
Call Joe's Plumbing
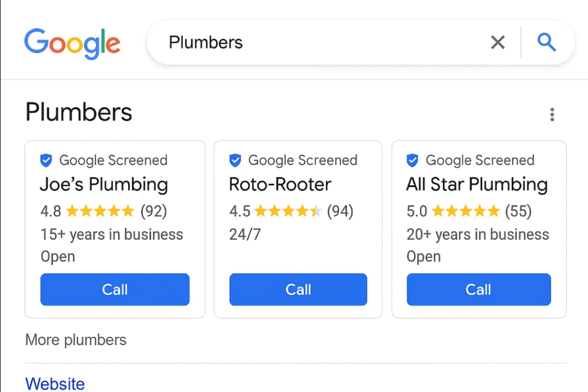[115, 289]
